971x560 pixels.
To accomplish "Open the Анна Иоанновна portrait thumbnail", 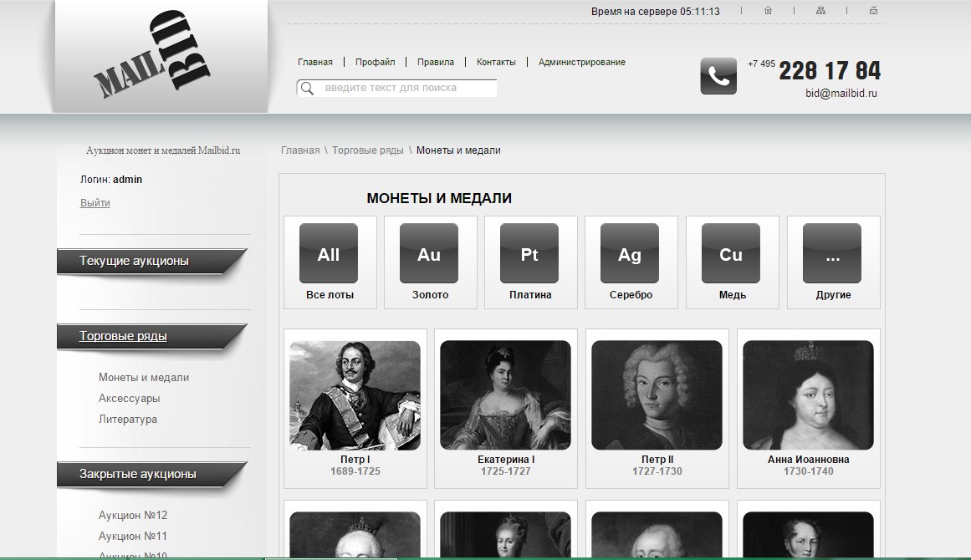I will coord(808,395).
